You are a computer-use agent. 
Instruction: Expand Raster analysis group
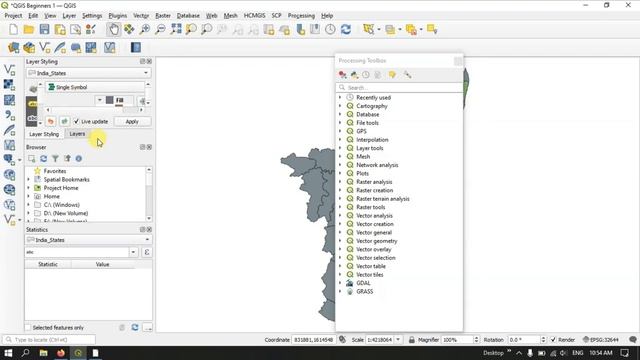(340, 182)
